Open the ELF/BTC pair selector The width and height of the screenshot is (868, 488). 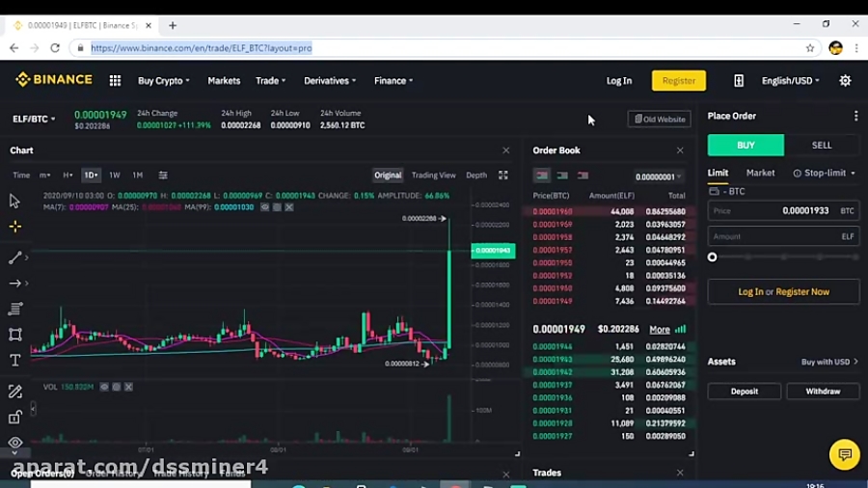[34, 119]
